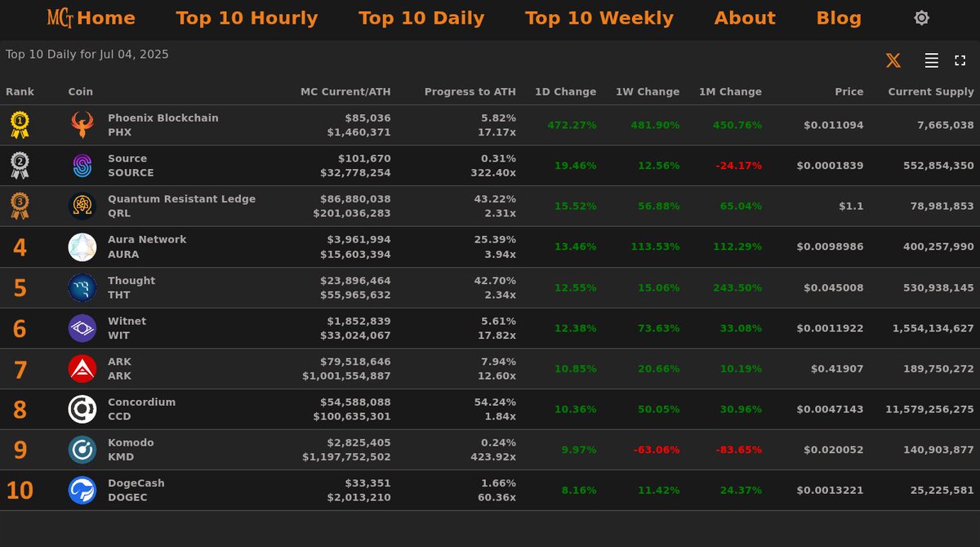
Task: Click the Quantum Resistant Ledger logo
Action: pyautogui.click(x=82, y=206)
